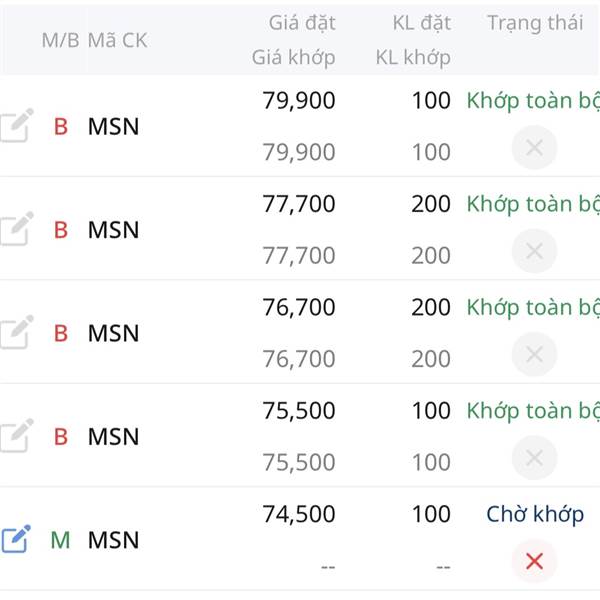Click the Trạng thái column header
This screenshot has width=600, height=600.
535,23
